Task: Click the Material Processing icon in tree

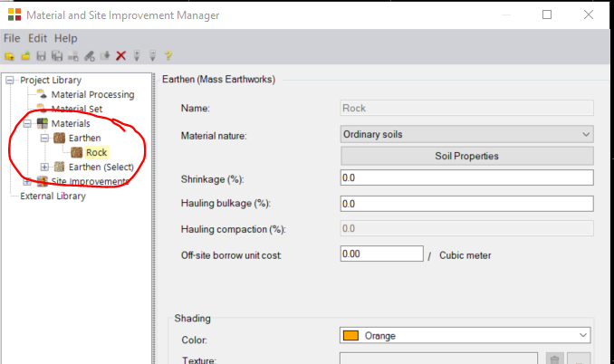Action: pyautogui.click(x=42, y=94)
